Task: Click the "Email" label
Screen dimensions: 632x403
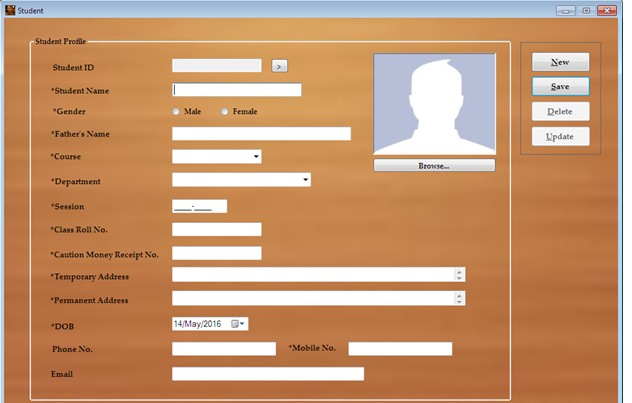Action: pos(62,374)
